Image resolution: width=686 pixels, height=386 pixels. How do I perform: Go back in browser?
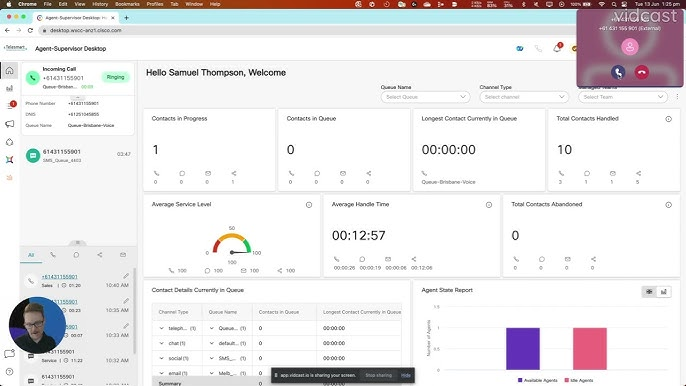click(x=7, y=30)
